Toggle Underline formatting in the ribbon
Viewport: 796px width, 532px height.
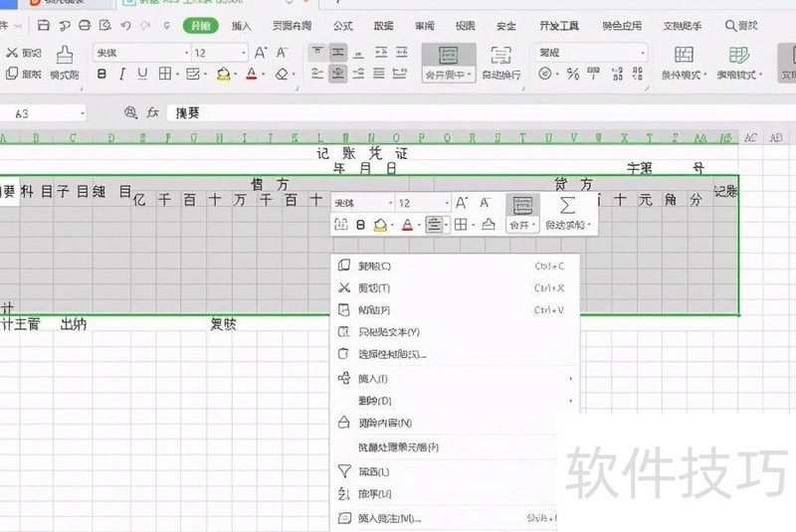click(142, 74)
